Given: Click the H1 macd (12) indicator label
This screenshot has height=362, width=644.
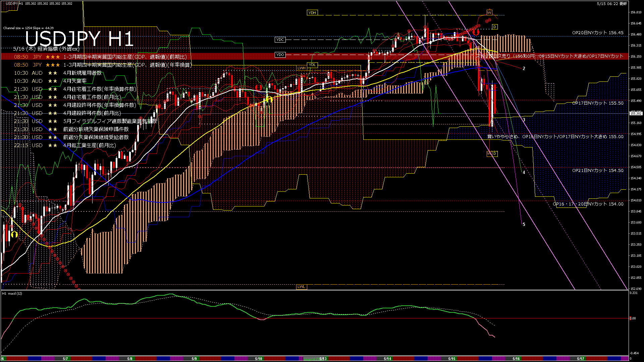Looking at the screenshot, I should point(12,294).
